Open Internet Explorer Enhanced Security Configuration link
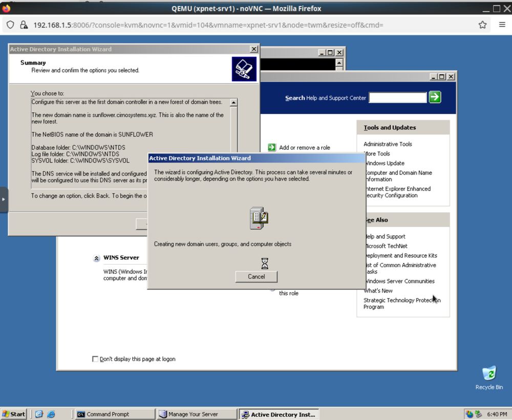Image resolution: width=512 pixels, height=420 pixels. click(398, 192)
